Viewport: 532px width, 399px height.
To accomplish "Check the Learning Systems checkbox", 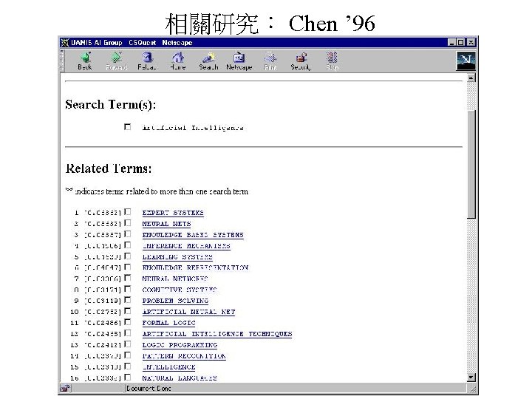I will 128,256.
